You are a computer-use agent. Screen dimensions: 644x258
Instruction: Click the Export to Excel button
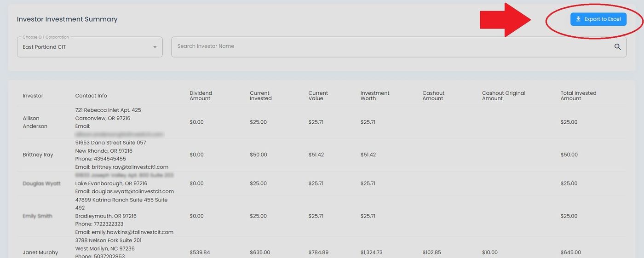click(598, 19)
